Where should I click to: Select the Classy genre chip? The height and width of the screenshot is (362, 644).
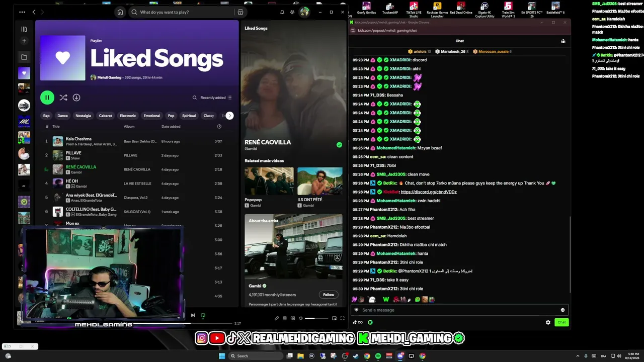(209, 116)
